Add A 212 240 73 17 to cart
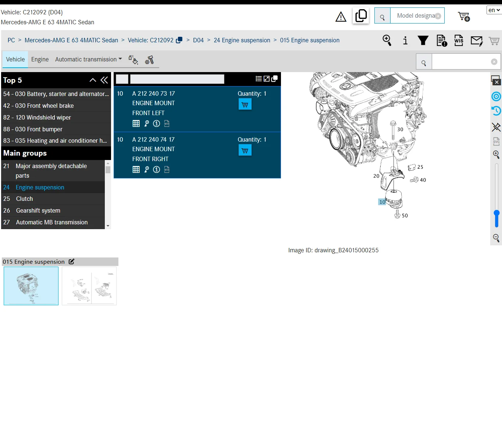This screenshot has width=502, height=448. pyautogui.click(x=245, y=104)
